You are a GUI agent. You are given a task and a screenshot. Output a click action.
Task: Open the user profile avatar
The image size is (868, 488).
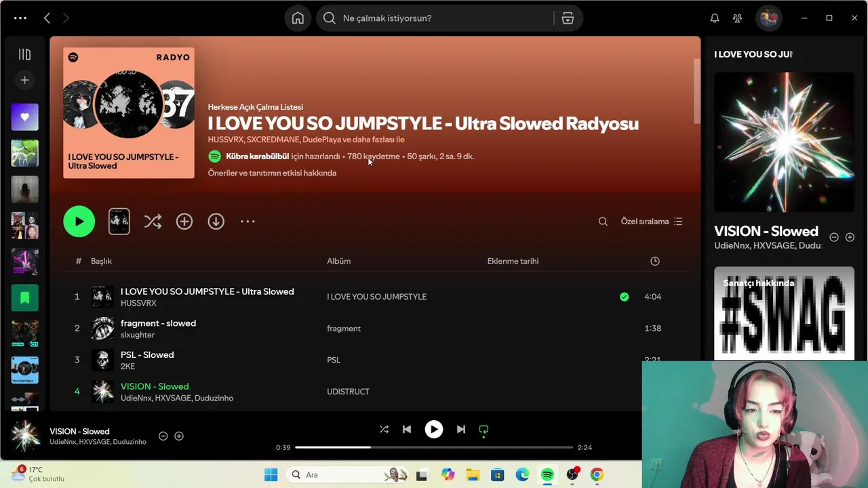[768, 18]
